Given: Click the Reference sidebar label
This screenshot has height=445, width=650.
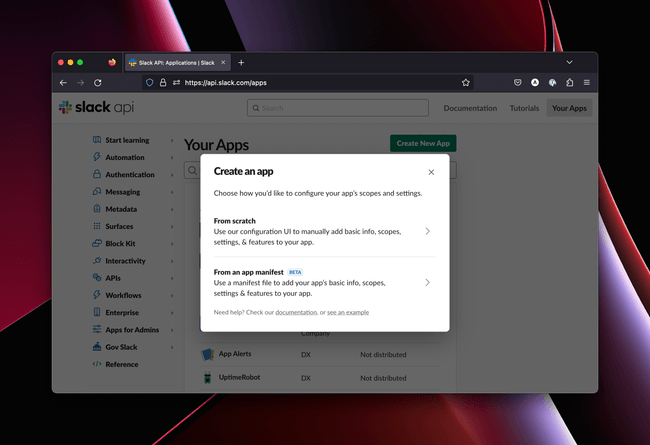Looking at the screenshot, I should [x=121, y=364].
